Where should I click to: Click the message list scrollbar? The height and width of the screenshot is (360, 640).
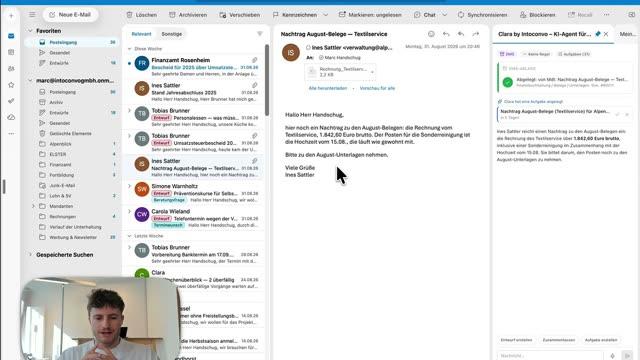267,80
